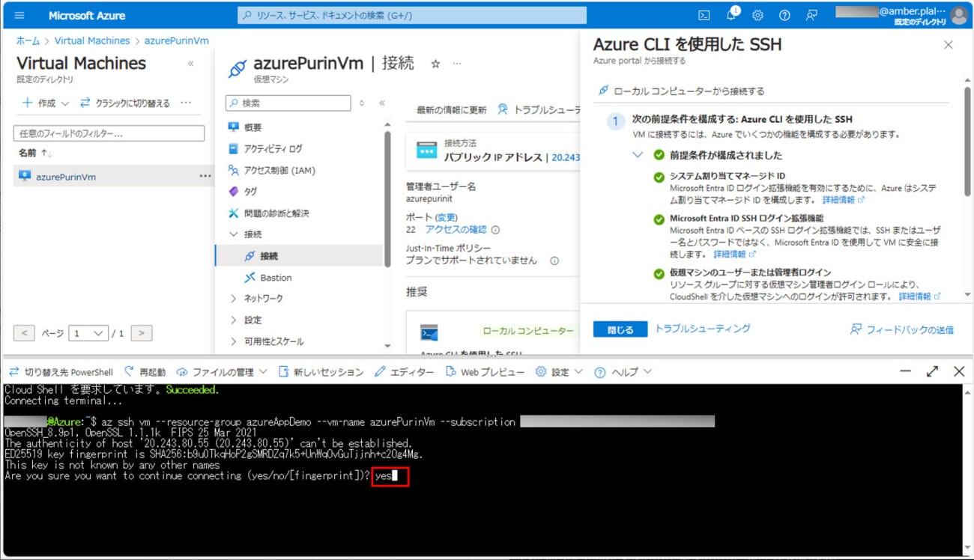Open Cloud Shell ヘルプ dropdown
This screenshot has width=974, height=560.
623,372
